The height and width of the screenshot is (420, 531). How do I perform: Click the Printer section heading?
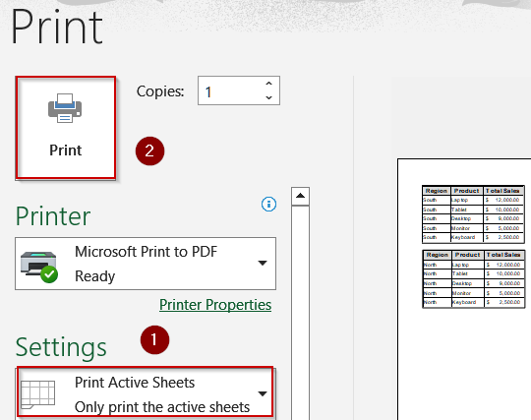click(x=53, y=216)
